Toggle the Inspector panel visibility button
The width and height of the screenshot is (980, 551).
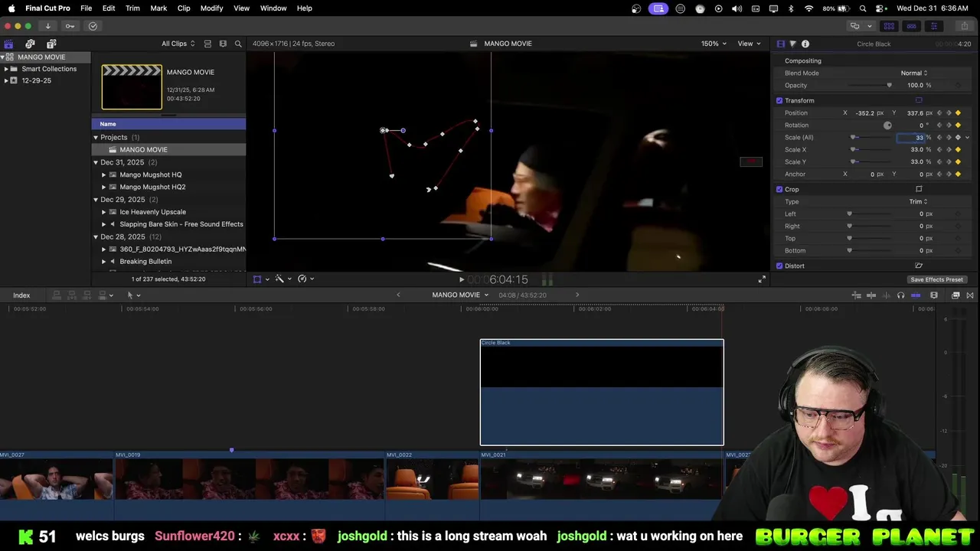(x=933, y=26)
